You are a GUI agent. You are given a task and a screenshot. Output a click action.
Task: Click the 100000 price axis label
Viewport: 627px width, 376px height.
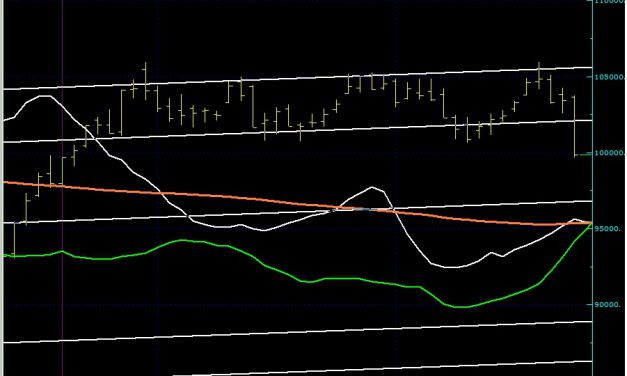(609, 153)
